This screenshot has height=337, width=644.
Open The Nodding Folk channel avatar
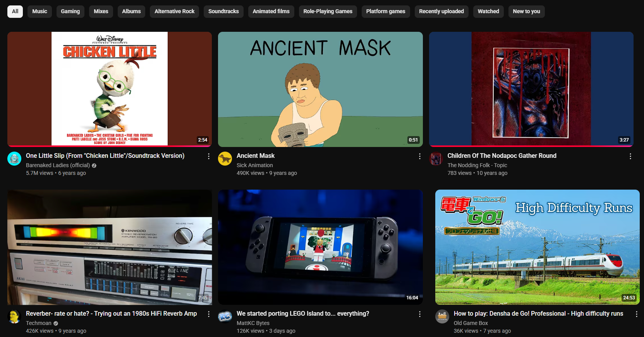436,159
